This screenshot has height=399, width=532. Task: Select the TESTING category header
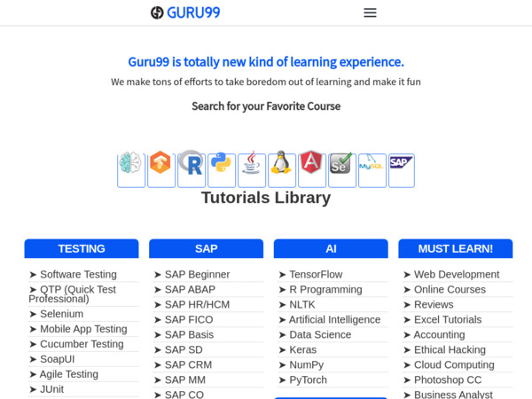point(82,248)
